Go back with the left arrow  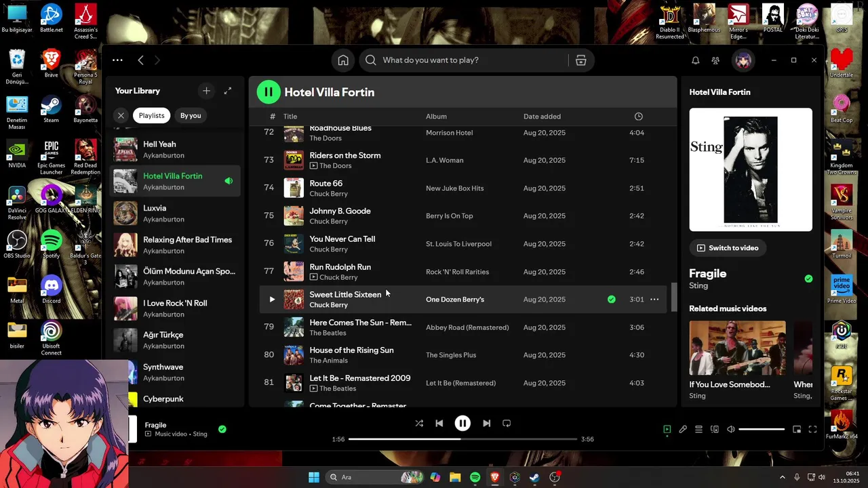tap(140, 60)
